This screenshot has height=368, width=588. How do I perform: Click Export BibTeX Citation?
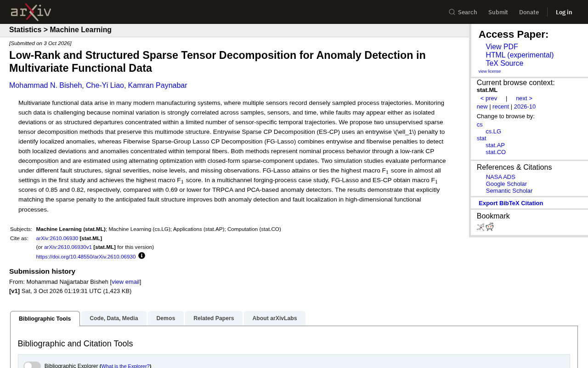511,203
